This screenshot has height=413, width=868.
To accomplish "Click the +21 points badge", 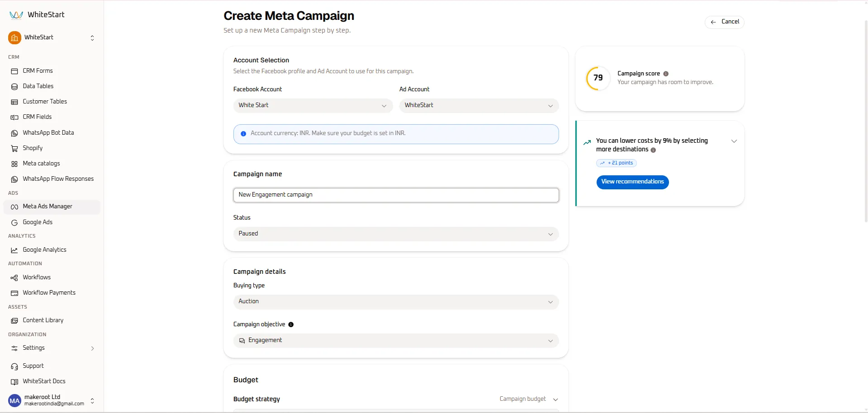I will [617, 163].
